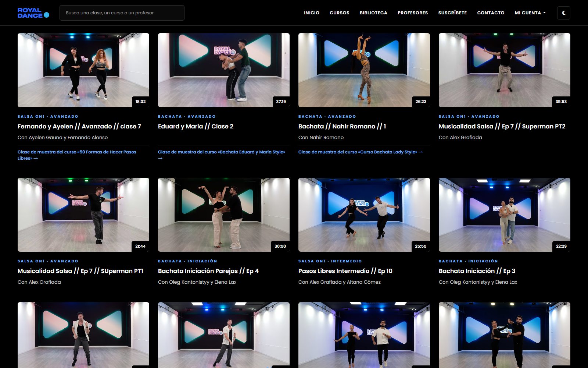
Task: Click title Musicalidad Salsa Ep 7 SUperman PT1
Action: click(x=80, y=271)
